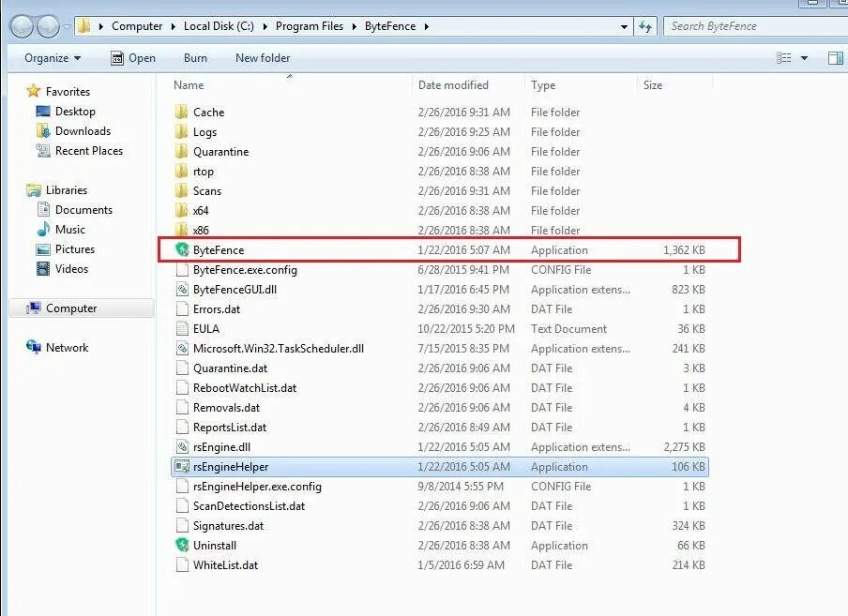Click Computer in the address breadcrumb
The height and width of the screenshot is (616, 848).
[137, 26]
